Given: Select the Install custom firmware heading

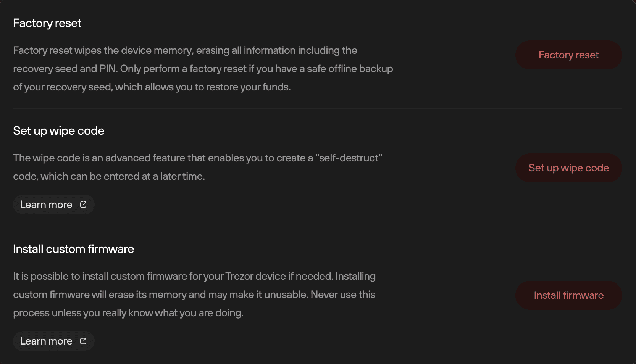Looking at the screenshot, I should click(x=74, y=249).
